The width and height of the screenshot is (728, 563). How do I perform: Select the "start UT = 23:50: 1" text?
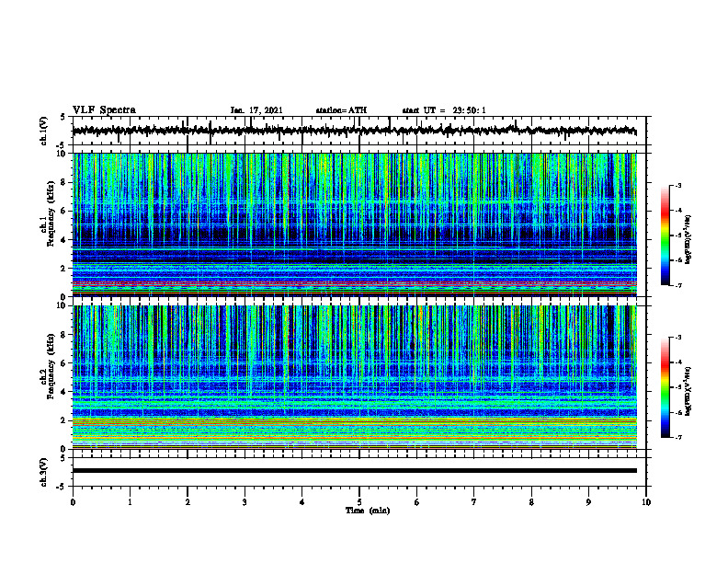pos(444,110)
